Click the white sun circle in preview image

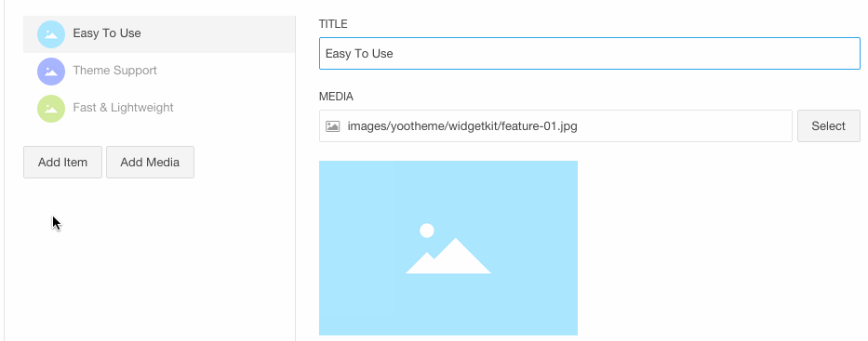(427, 230)
